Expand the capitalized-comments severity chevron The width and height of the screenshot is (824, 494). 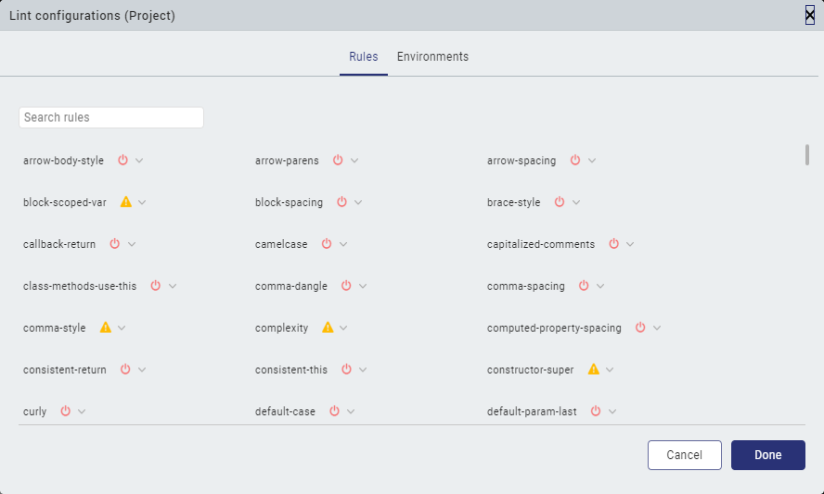630,245
